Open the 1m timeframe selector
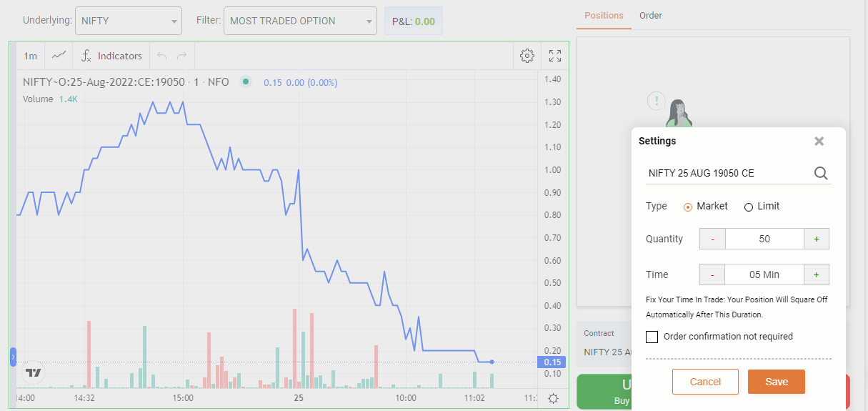Image resolution: width=868 pixels, height=411 pixels. (31, 56)
